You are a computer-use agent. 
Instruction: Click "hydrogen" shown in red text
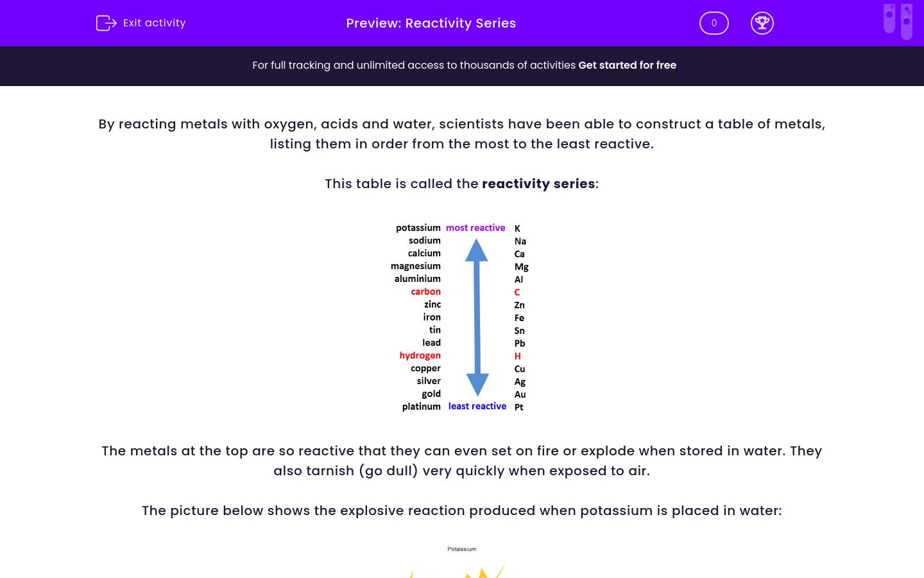tap(420, 355)
